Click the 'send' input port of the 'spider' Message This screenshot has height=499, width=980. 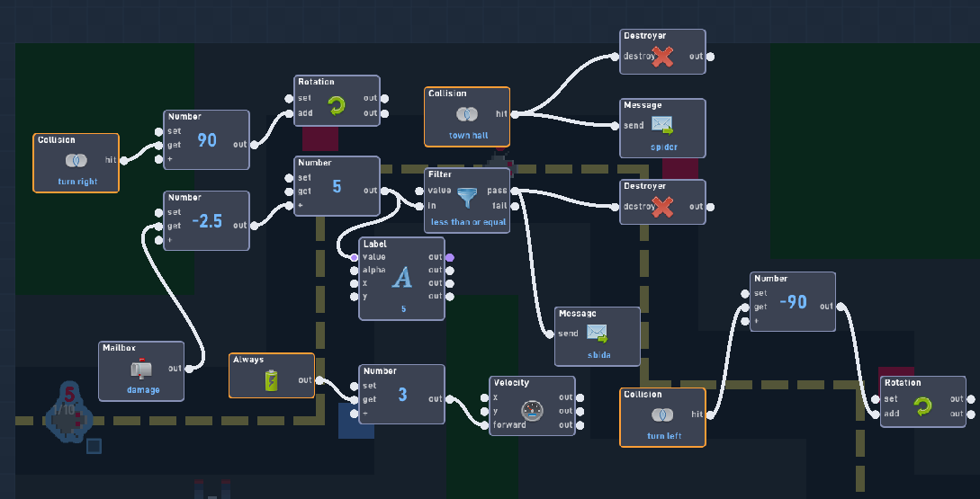[x=615, y=126]
